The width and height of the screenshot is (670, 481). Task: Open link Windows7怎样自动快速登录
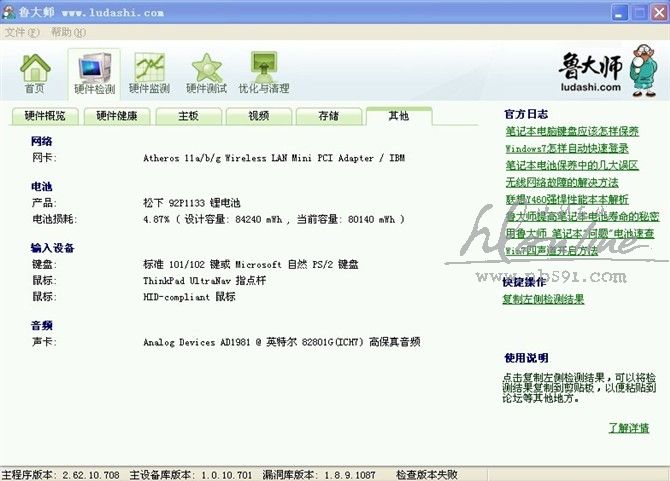click(x=567, y=148)
